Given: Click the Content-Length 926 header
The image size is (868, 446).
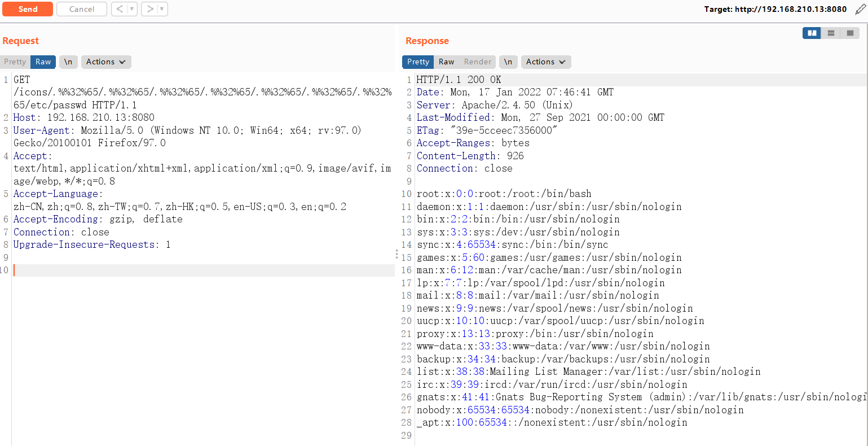Looking at the screenshot, I should click(x=470, y=156).
